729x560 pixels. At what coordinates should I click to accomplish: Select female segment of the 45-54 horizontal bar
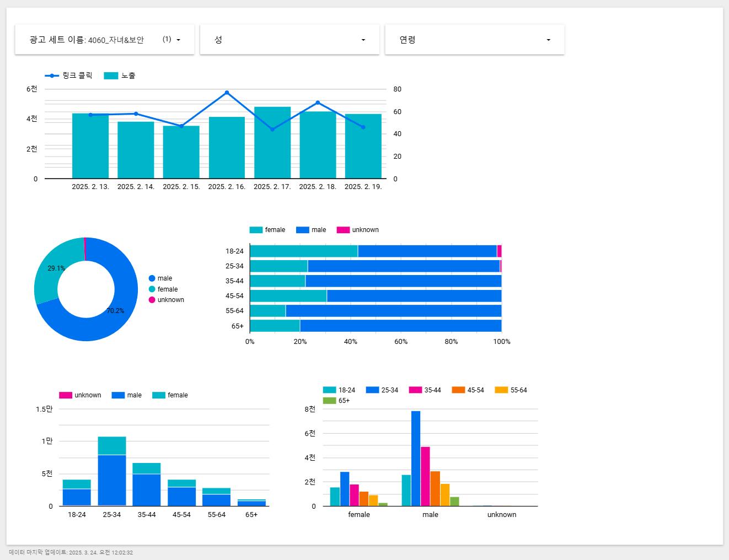(x=288, y=296)
